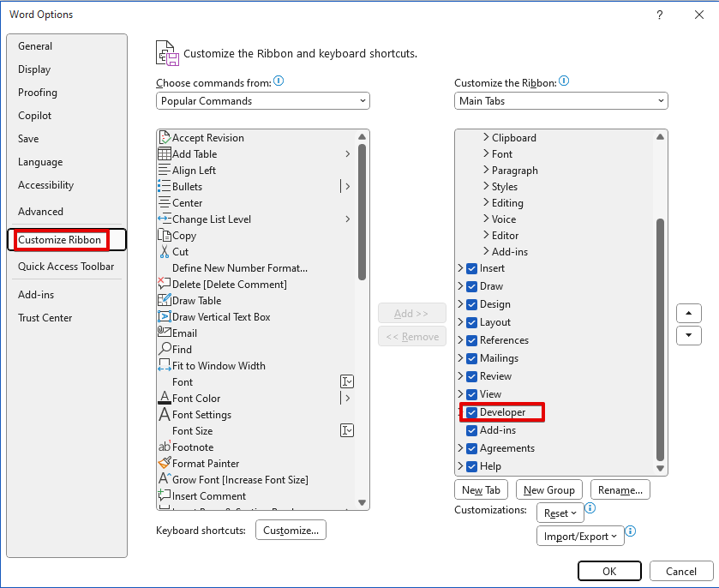Image resolution: width=719 pixels, height=588 pixels.
Task: Click the Email command icon
Action: click(165, 333)
